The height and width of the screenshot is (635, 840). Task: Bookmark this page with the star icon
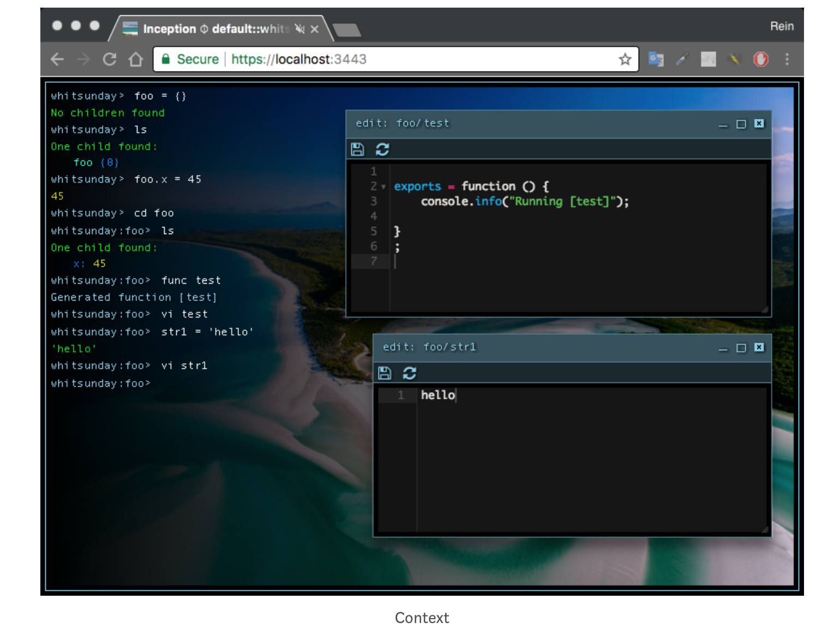tap(625, 59)
